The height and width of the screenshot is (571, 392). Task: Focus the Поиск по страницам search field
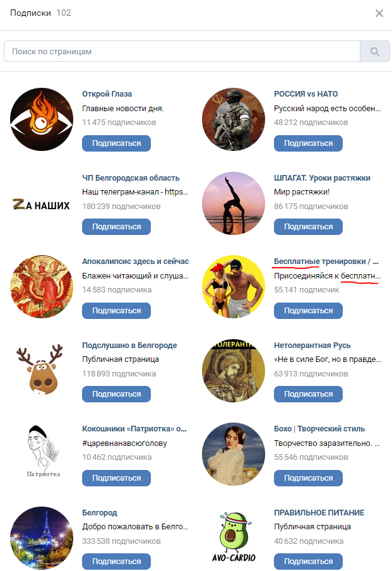tap(182, 51)
